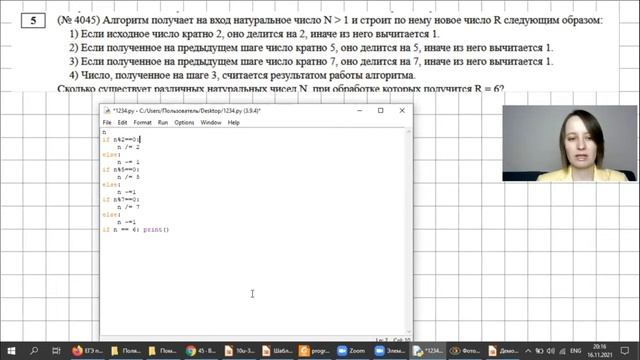Switch to Firefox 'ЕГЭ п...' taskbar window

click(x=88, y=351)
